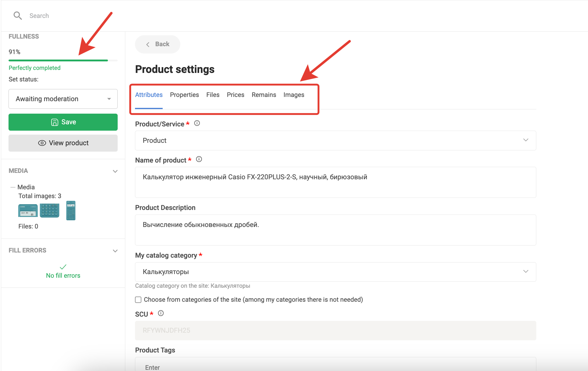588x371 pixels.
Task: Open the My catalog category dropdown
Action: click(335, 272)
